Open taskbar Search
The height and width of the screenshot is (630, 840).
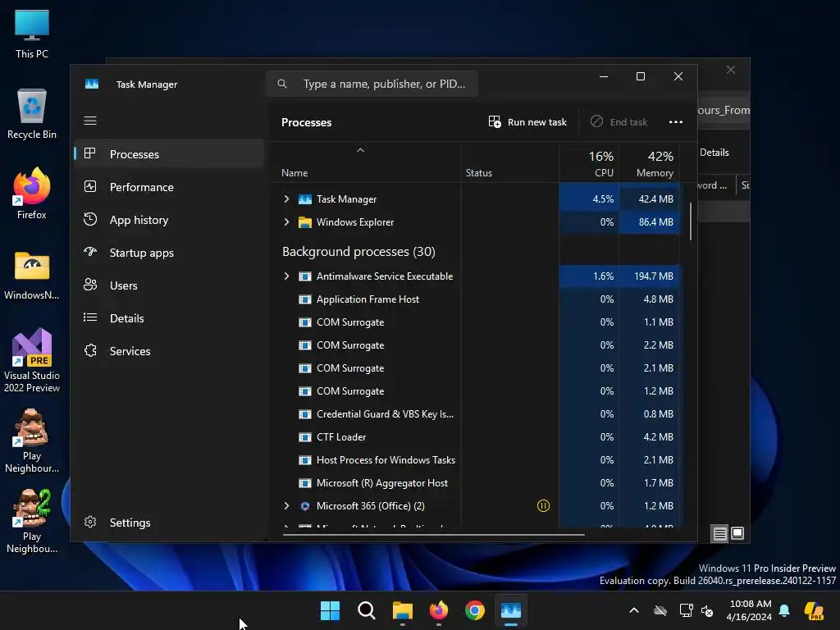(367, 610)
